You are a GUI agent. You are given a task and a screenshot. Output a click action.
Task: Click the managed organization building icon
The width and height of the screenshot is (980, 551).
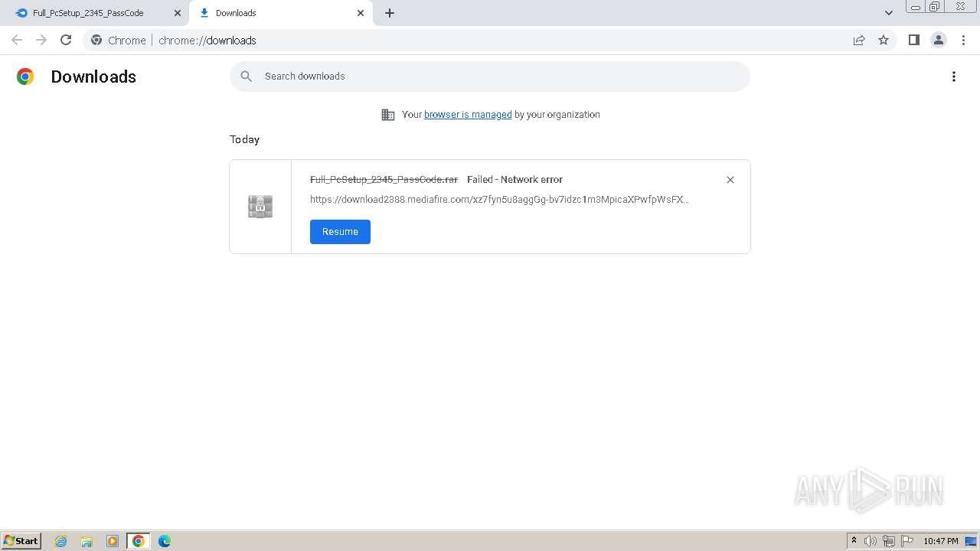(388, 115)
